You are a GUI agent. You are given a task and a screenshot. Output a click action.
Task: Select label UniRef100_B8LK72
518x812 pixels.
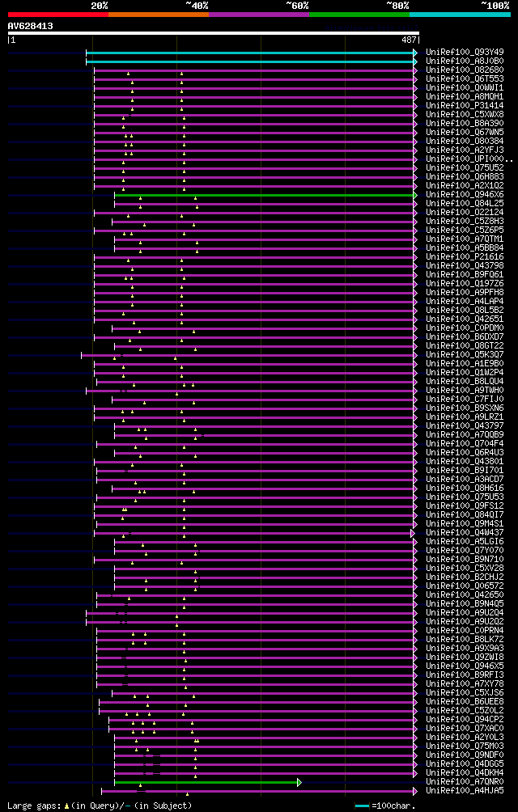coord(465,639)
